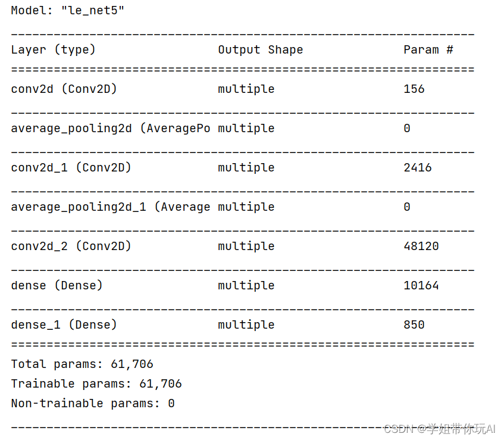Click the conv2d_1 (Conv2D) layer name
The height and width of the screenshot is (440, 504).
(x=71, y=168)
